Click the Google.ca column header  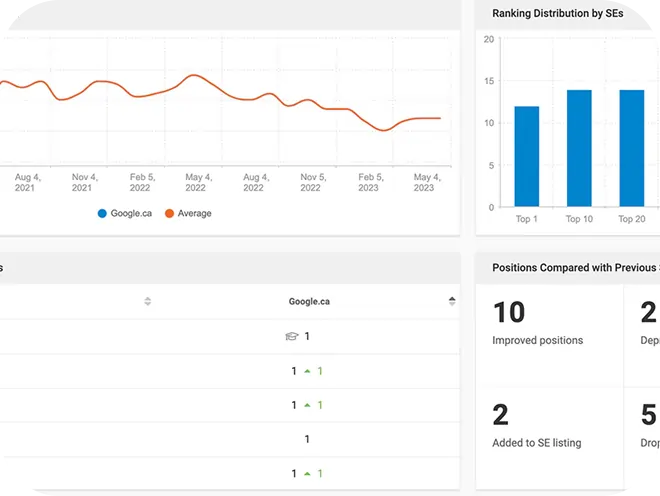[309, 301]
